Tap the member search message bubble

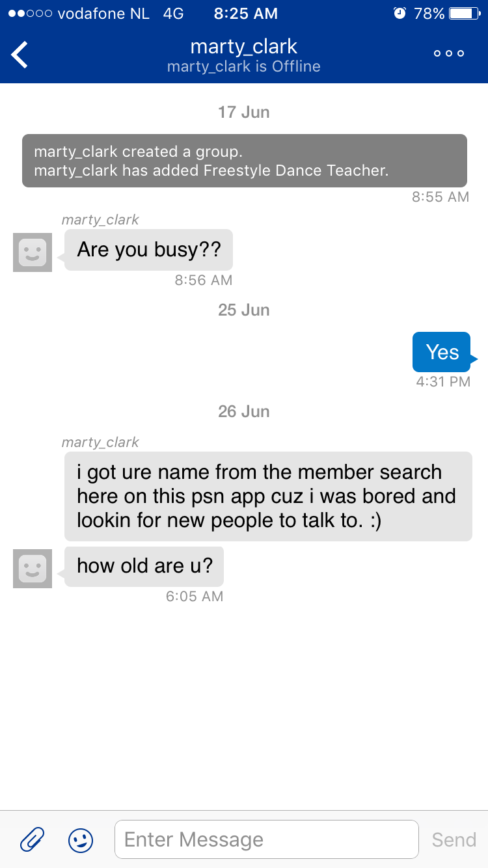(x=268, y=496)
